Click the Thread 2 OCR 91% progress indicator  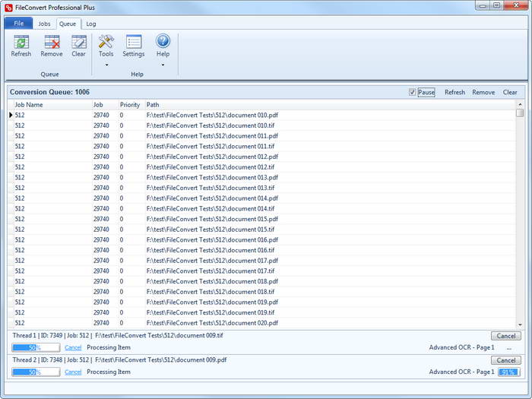[x=508, y=372]
